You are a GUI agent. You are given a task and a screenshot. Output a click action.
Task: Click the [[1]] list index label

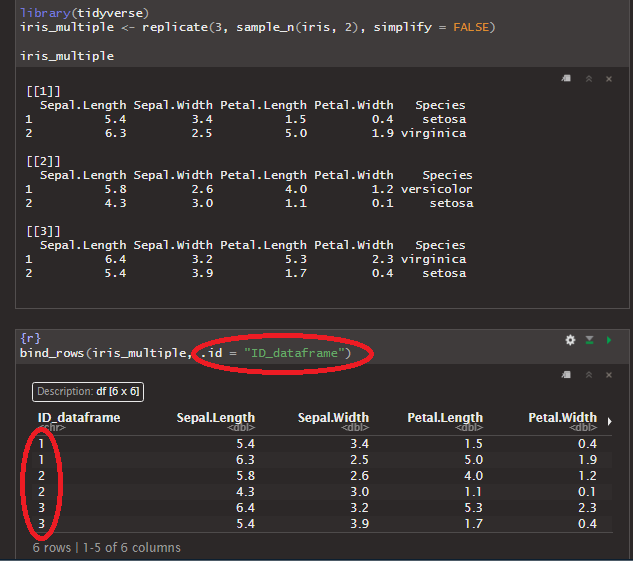coord(43,91)
